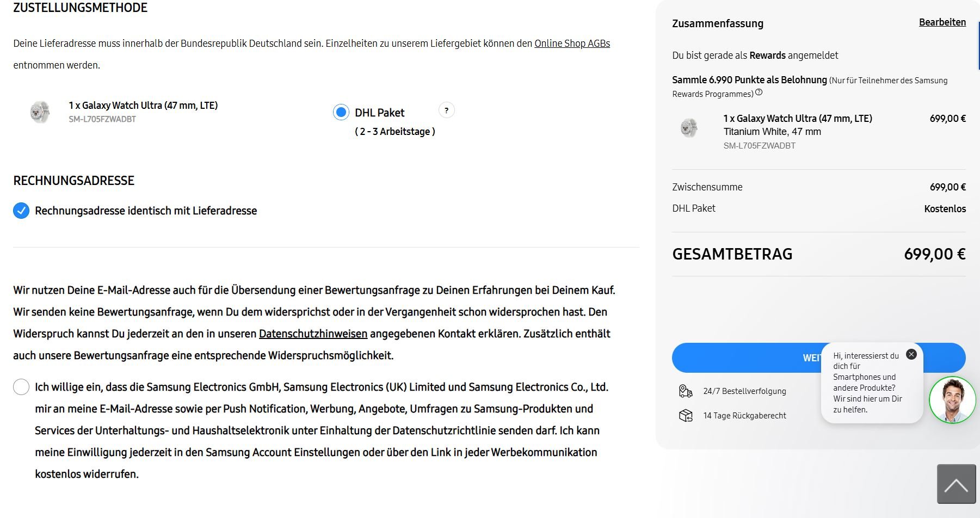Click the watch thumbnail under Zustellungsmethode
Image resolution: width=980 pixels, height=518 pixels.
pos(40,112)
